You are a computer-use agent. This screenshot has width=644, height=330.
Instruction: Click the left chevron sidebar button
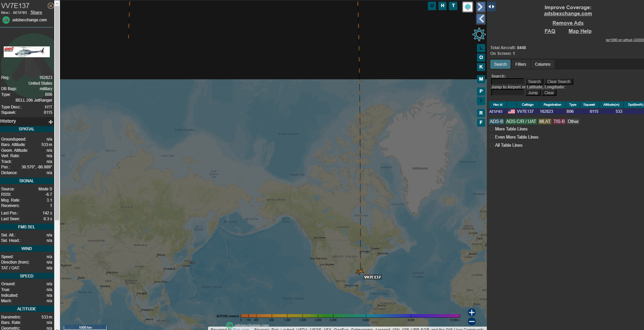click(x=481, y=19)
